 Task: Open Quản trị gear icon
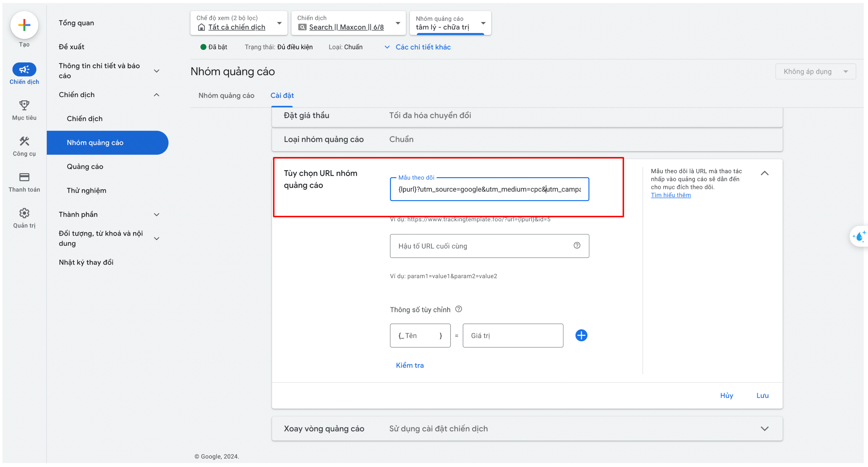(x=24, y=213)
